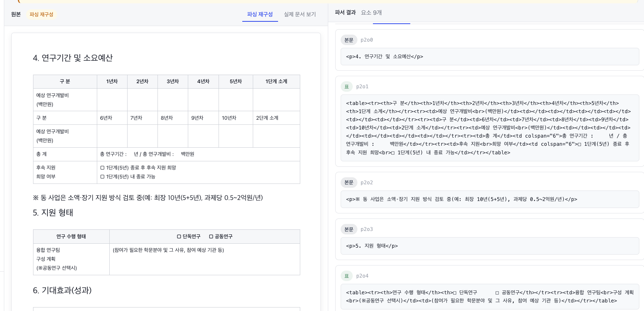Click the 본문 badge on element p2o0
Viewport: 644px width, 311px height.
349,40
